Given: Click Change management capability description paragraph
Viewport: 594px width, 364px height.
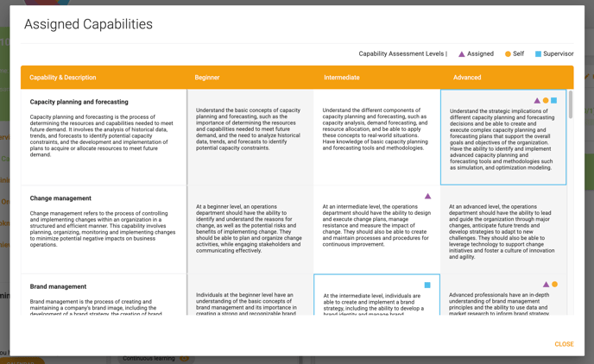Looking at the screenshot, I should [102, 229].
